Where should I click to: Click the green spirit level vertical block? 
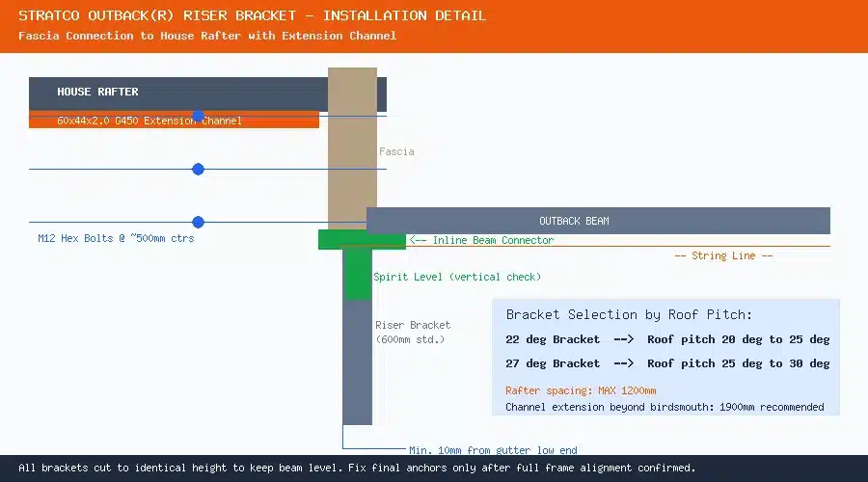pos(358,275)
